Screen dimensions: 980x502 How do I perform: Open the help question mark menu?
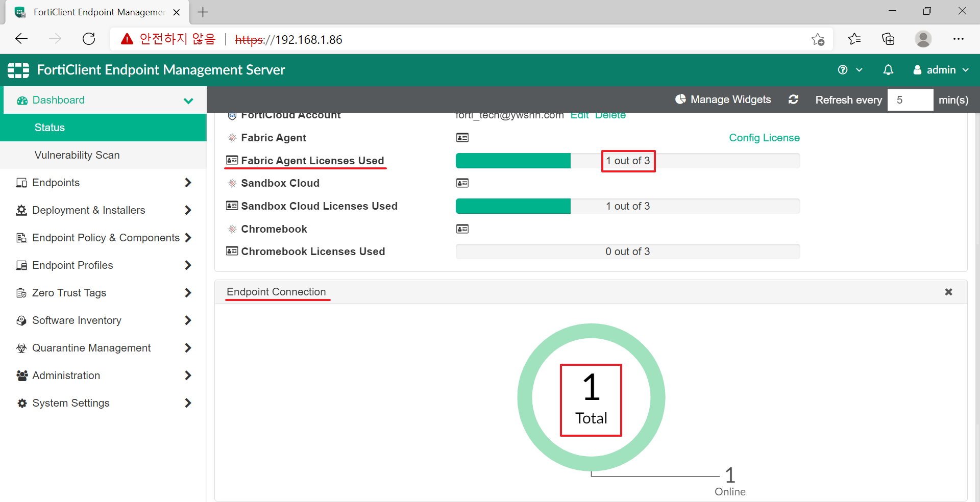tap(850, 70)
